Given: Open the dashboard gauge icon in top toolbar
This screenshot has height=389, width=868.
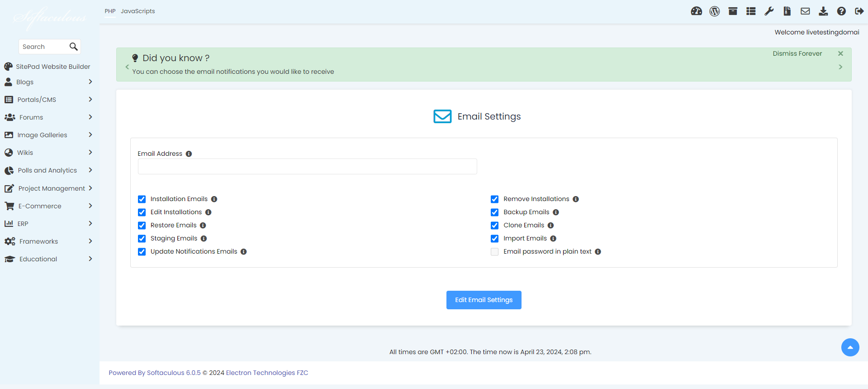Looking at the screenshot, I should pos(697,11).
